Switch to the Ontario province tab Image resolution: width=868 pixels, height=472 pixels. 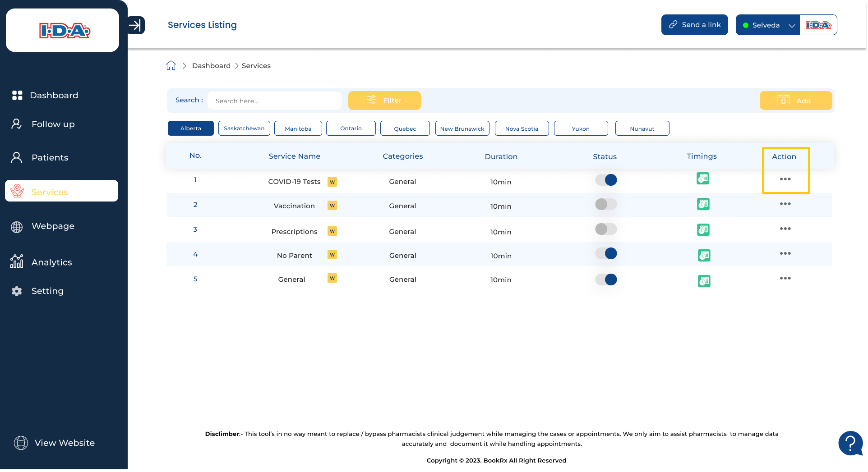click(x=351, y=128)
